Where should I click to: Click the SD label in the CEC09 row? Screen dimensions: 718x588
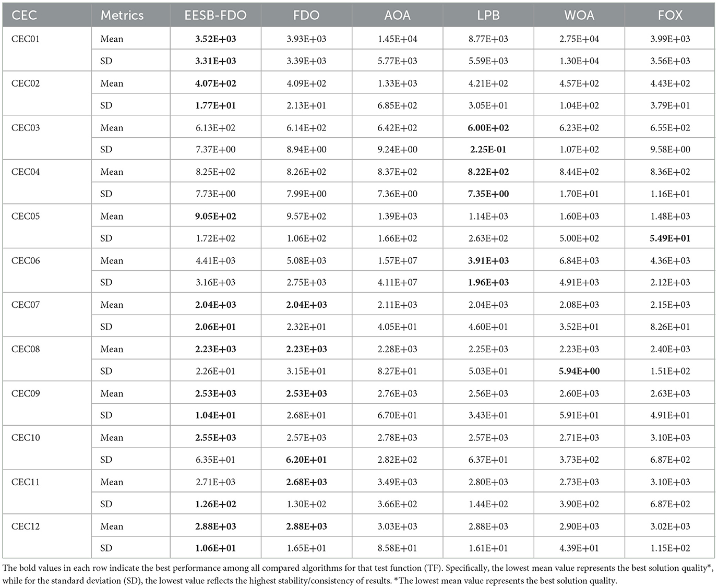click(x=106, y=416)
